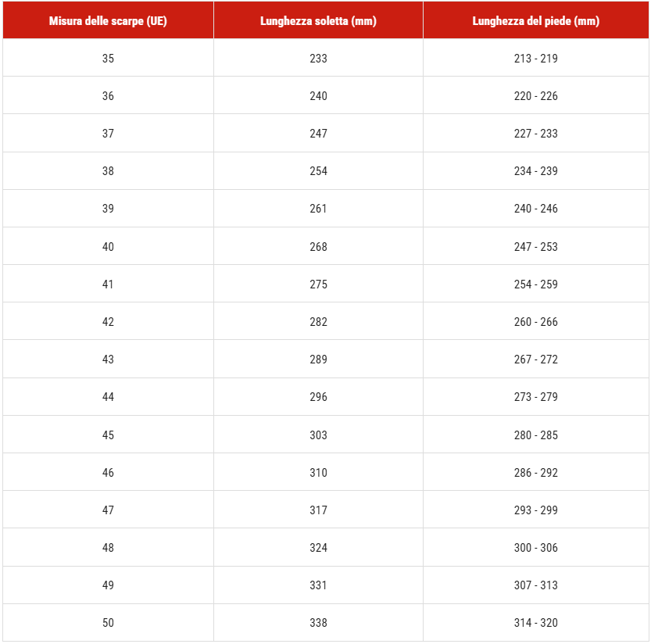Select shoe size 38 cell

108,170
